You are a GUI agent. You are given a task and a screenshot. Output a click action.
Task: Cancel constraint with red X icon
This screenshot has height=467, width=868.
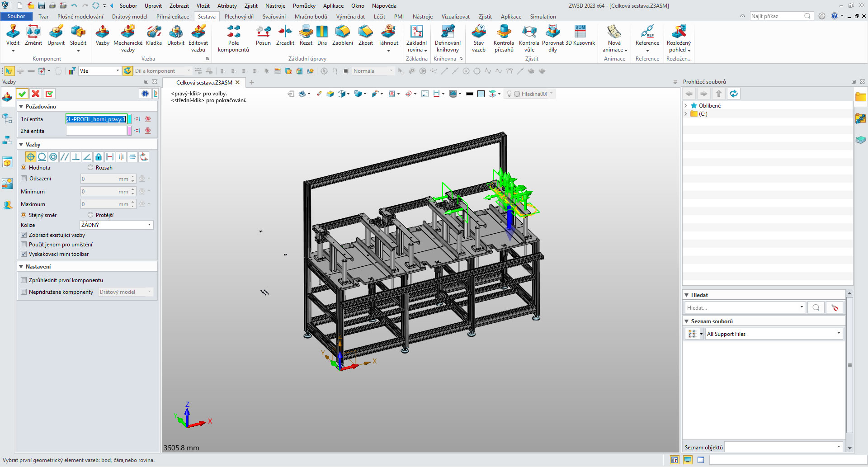point(36,94)
